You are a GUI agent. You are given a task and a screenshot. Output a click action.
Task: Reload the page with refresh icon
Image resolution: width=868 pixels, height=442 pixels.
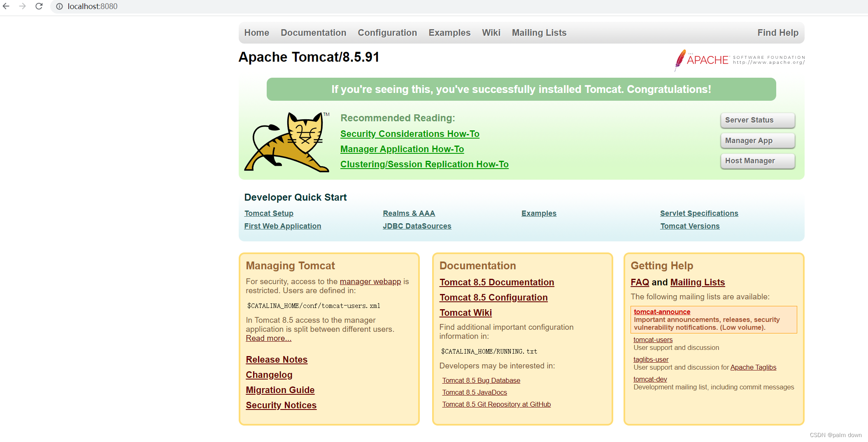tap(39, 6)
